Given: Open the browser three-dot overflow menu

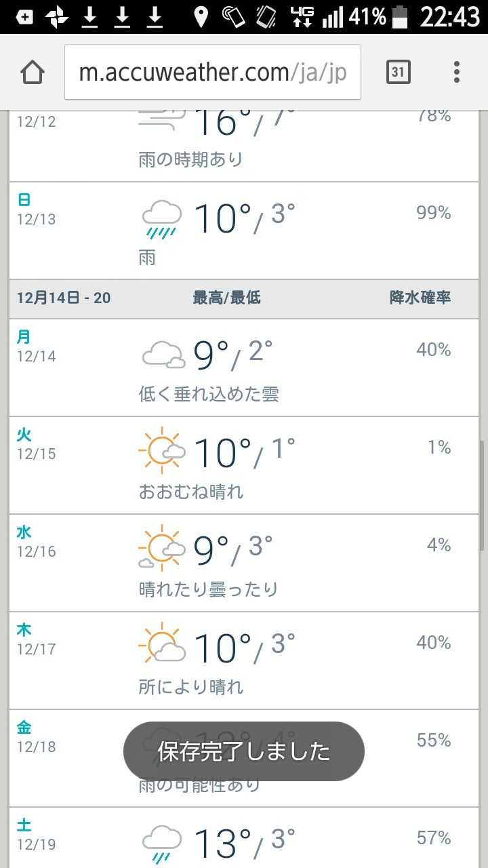Looking at the screenshot, I should [457, 72].
